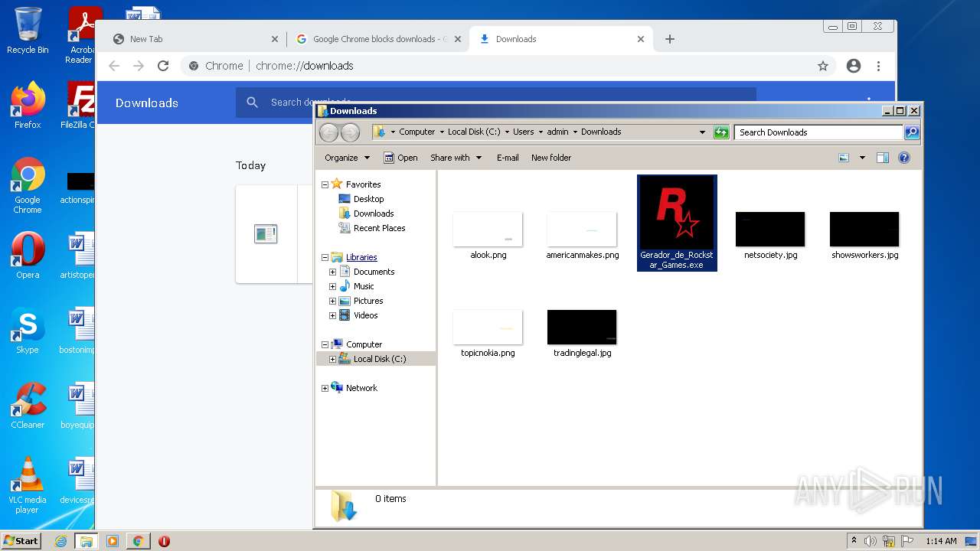Change the view with the view icon
This screenshot has width=980, height=551.
tap(844, 158)
